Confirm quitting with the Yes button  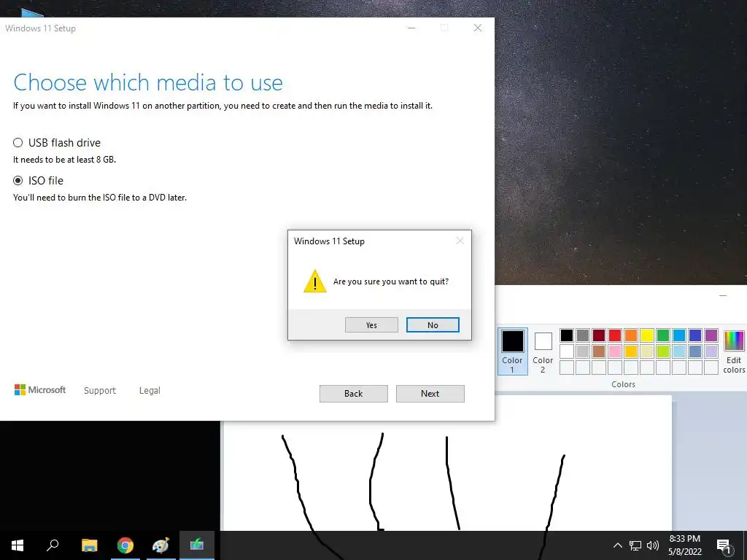371,324
